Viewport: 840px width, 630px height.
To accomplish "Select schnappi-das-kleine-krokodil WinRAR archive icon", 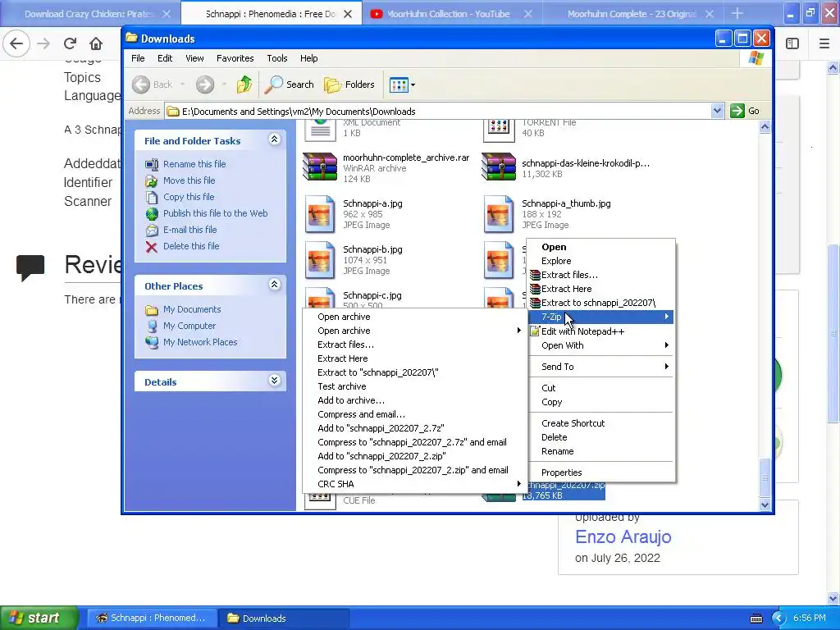I will pos(499,166).
